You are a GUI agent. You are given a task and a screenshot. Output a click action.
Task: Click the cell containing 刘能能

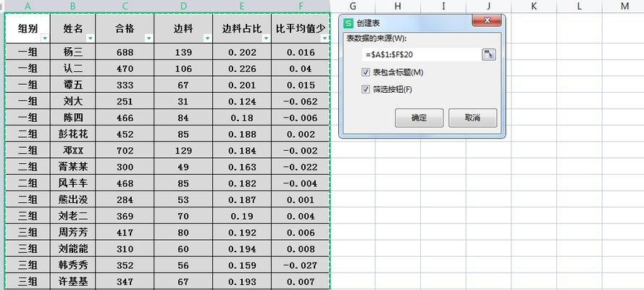(73, 249)
